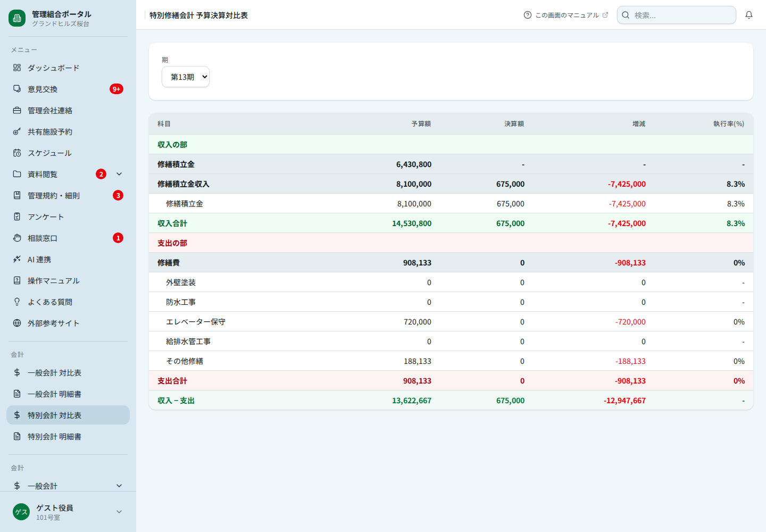Click the AI連携 sparkle icon
Screen dimensions: 766x532
tap(17, 259)
